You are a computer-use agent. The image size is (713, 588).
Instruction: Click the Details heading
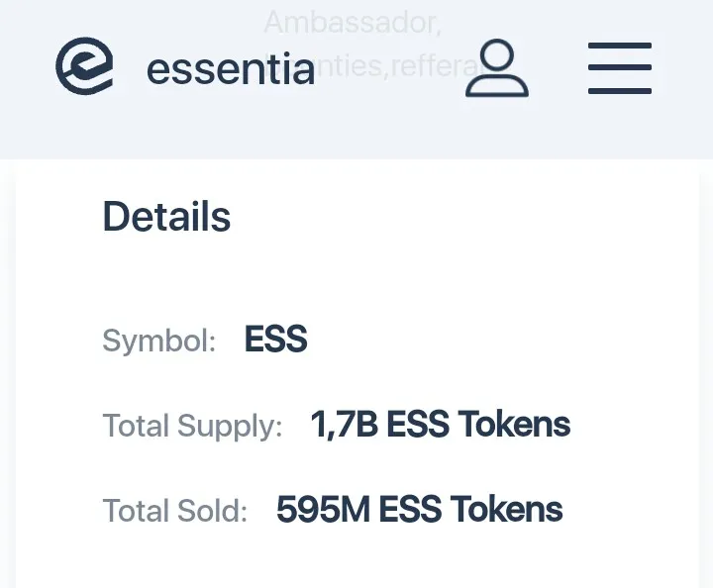[x=167, y=217]
